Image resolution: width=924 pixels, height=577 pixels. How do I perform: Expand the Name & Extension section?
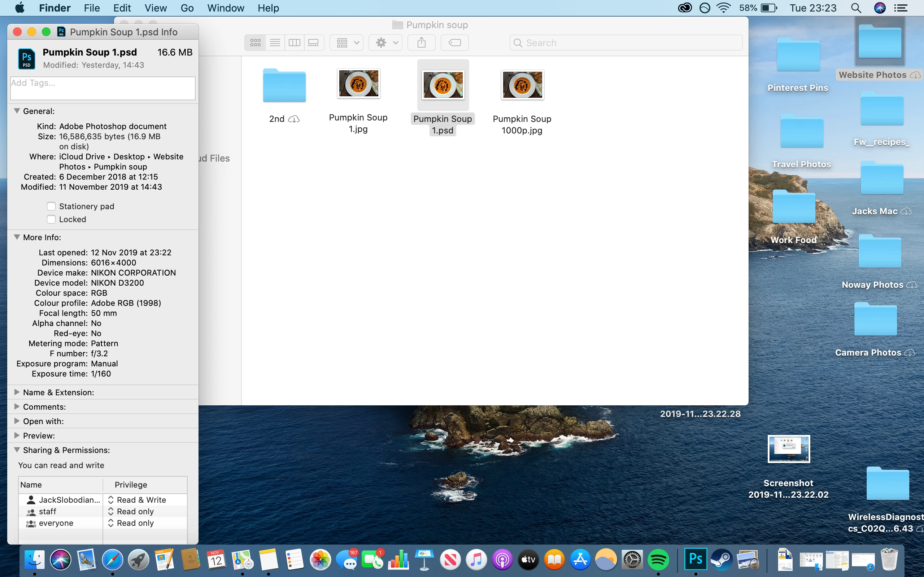point(17,392)
